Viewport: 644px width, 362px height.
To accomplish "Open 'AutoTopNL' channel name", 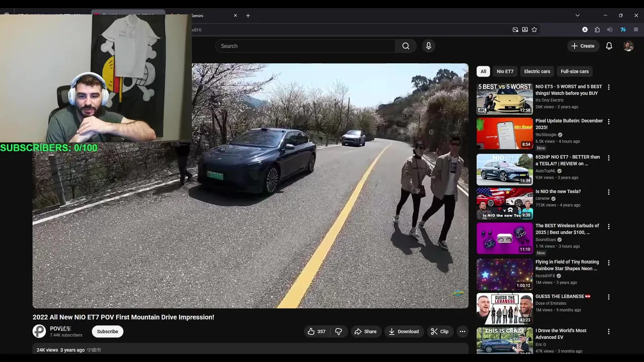I will pyautogui.click(x=545, y=171).
